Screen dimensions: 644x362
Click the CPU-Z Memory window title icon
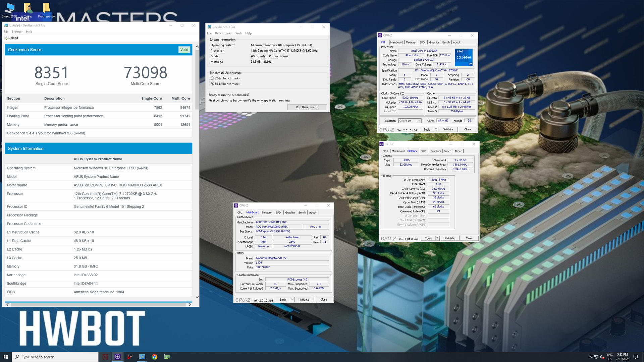click(x=381, y=144)
